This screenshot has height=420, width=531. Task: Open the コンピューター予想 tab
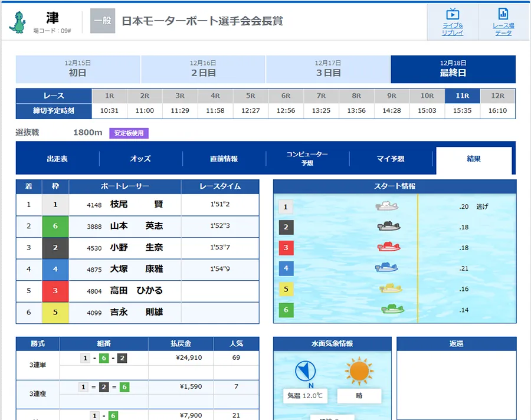click(307, 159)
